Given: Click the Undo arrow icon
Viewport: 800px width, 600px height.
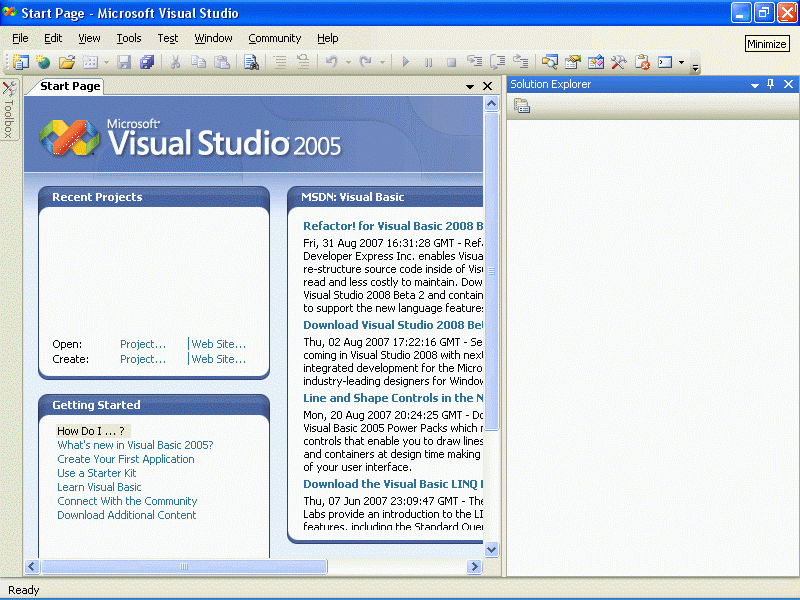Looking at the screenshot, I should click(332, 62).
